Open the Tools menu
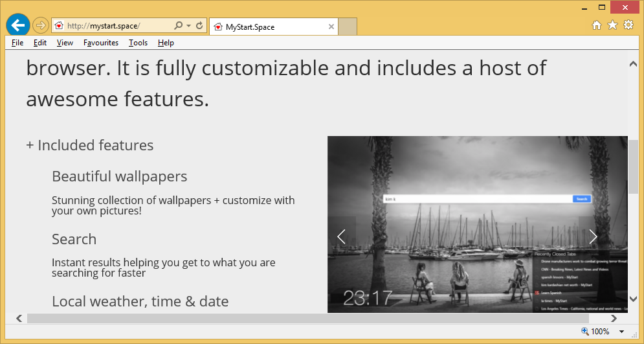 click(138, 43)
